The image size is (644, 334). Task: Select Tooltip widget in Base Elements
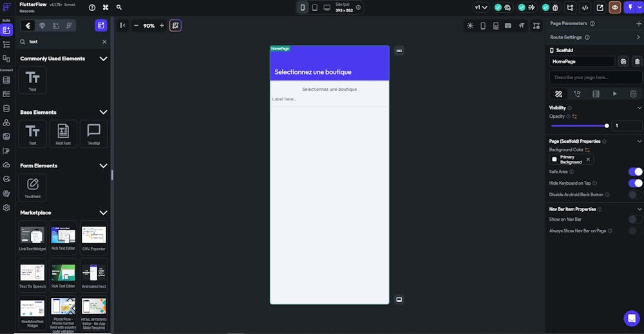pos(93,134)
